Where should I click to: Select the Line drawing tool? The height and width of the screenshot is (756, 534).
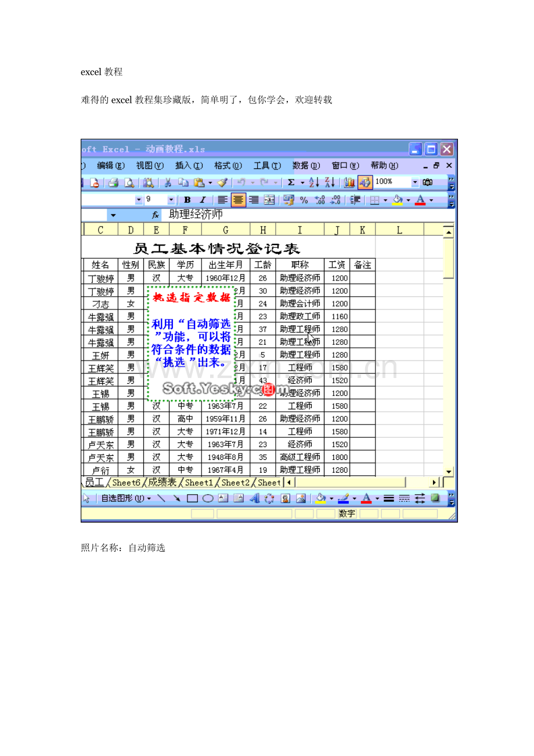[x=161, y=498]
